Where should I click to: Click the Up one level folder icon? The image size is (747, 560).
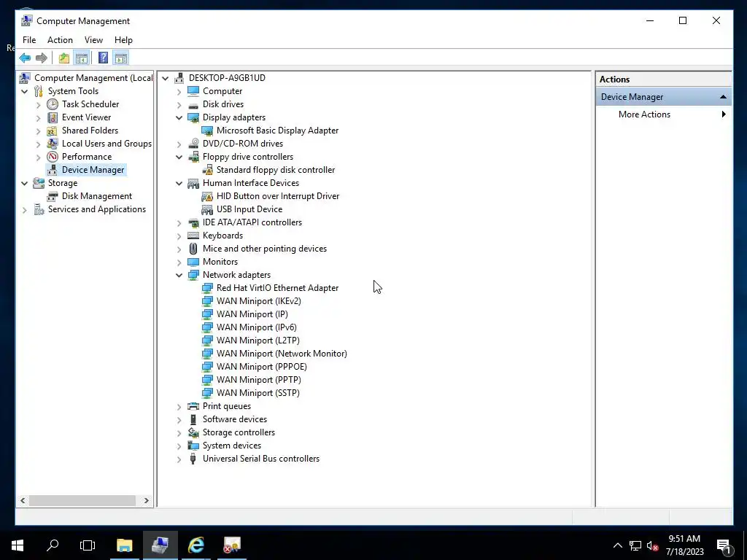[64, 58]
